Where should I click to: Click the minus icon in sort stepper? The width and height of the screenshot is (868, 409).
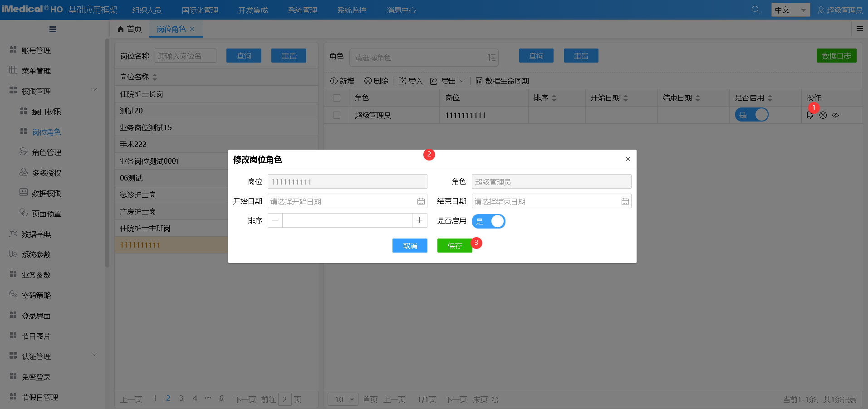(275, 220)
